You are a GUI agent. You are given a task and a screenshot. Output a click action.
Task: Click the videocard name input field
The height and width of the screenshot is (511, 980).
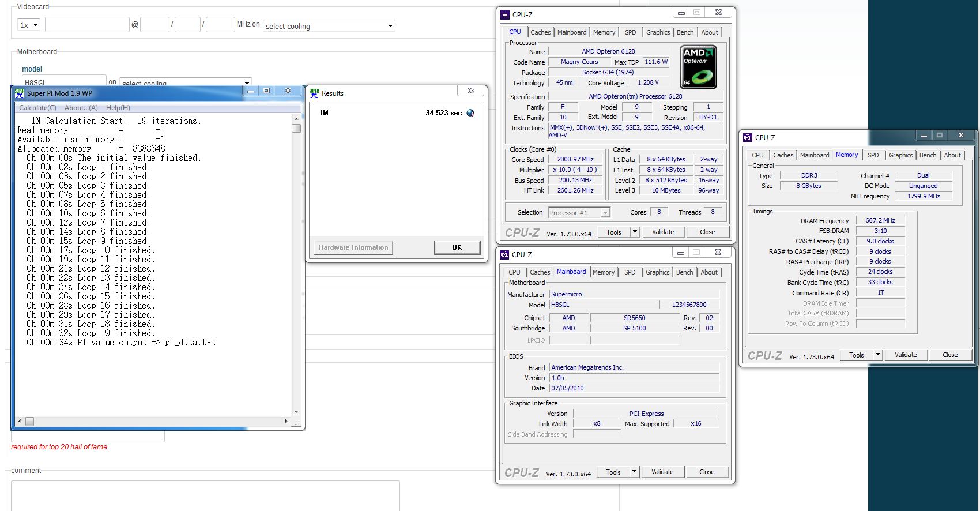87,25
